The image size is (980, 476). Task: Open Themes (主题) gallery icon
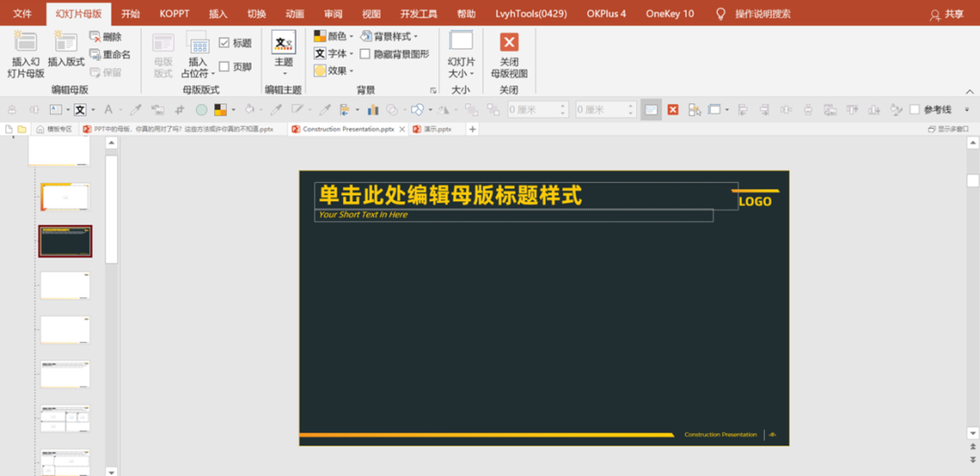(283, 43)
